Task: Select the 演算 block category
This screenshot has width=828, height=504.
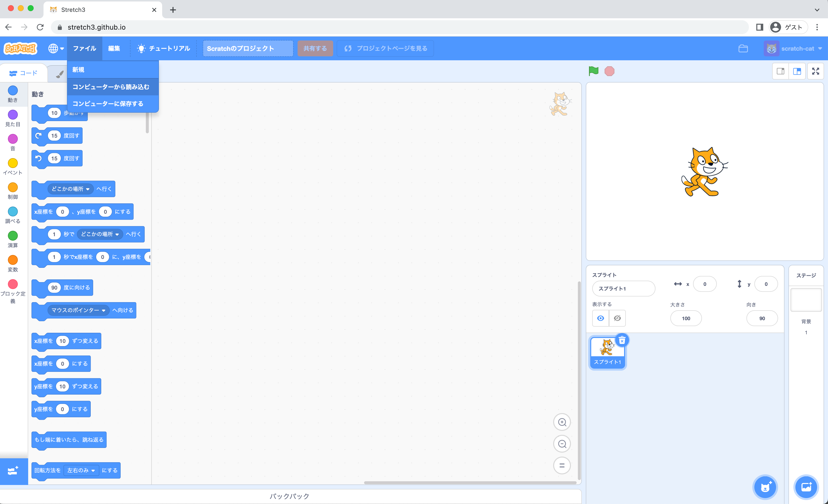Action: pyautogui.click(x=13, y=239)
